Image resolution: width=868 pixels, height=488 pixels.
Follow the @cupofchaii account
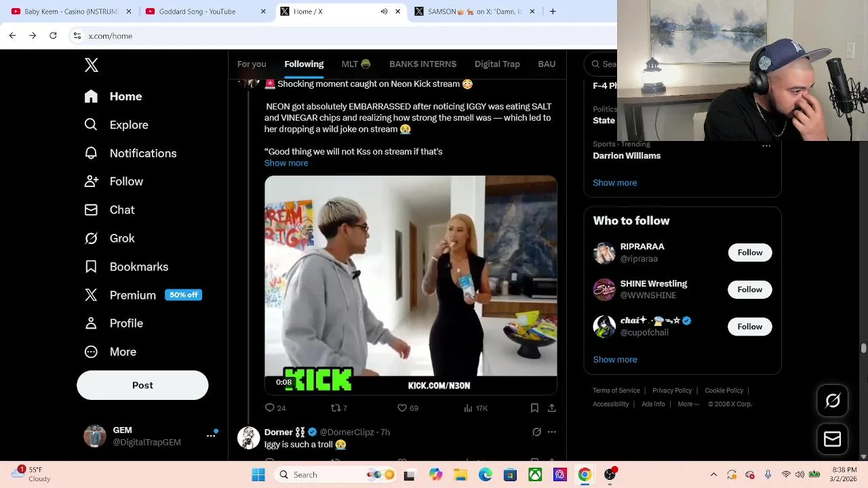pos(750,327)
